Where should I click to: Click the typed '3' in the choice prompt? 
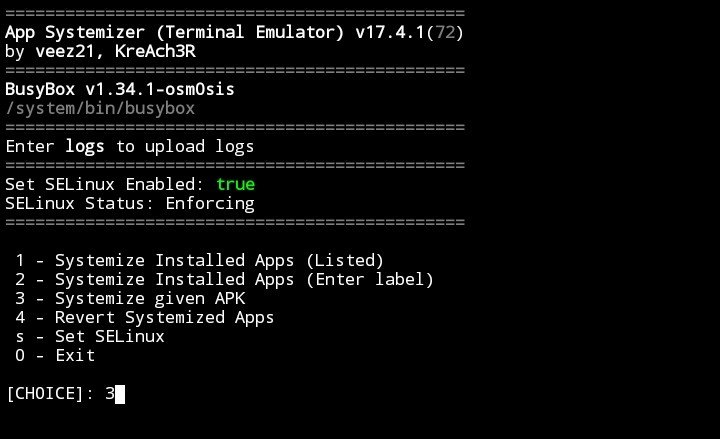point(109,394)
